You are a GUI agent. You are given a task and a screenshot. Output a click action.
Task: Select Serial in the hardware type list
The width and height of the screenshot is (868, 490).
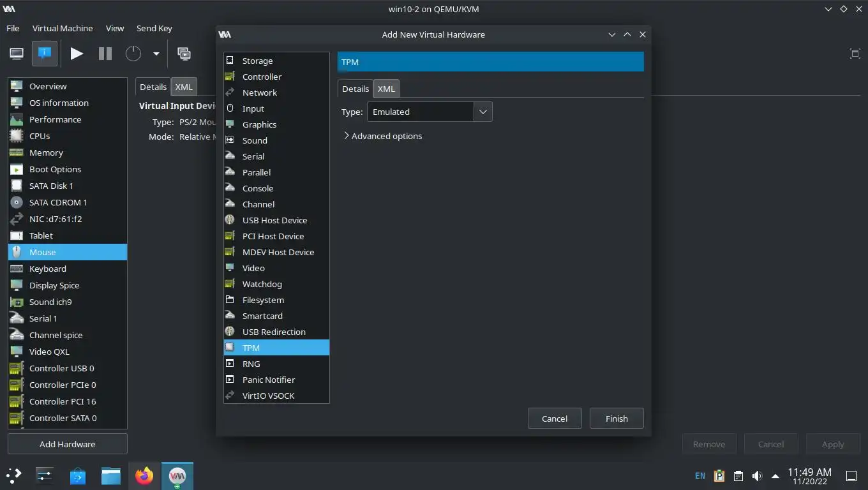pyautogui.click(x=276, y=156)
